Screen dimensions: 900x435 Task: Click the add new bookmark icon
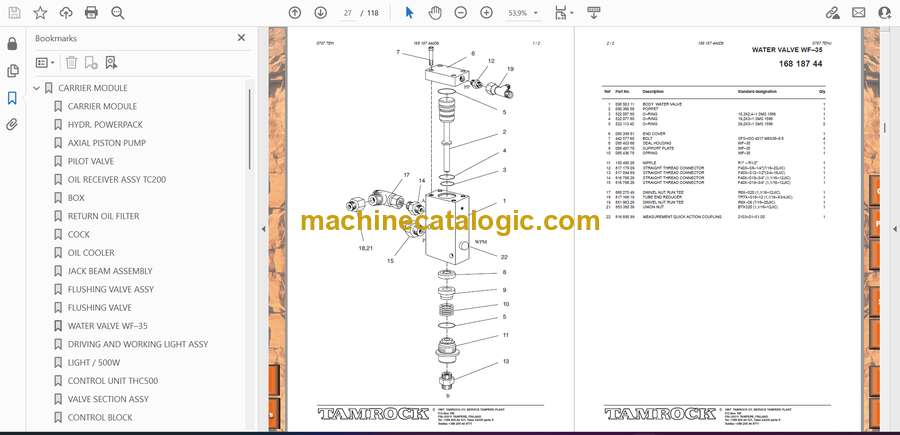pyautogui.click(x=91, y=63)
